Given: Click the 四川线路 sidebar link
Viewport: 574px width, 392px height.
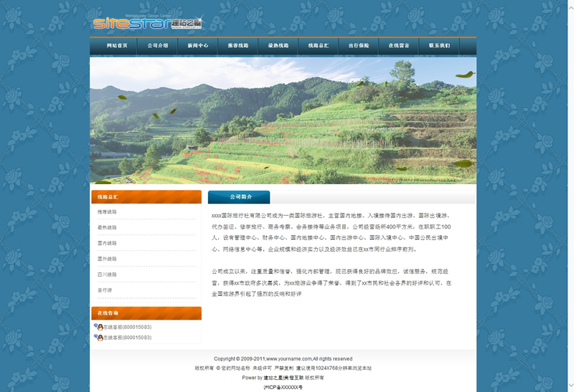Looking at the screenshot, I should tap(108, 274).
